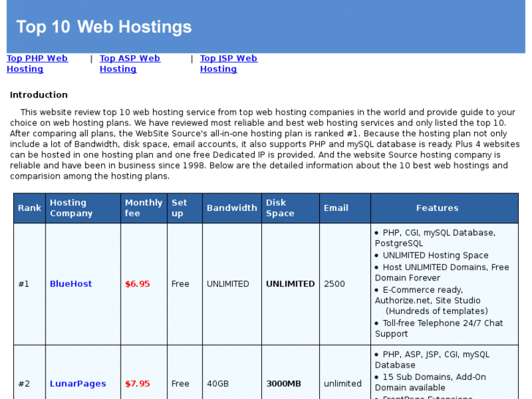Click the Bandwidth column header
This screenshot has width=532, height=399.
[x=232, y=208]
